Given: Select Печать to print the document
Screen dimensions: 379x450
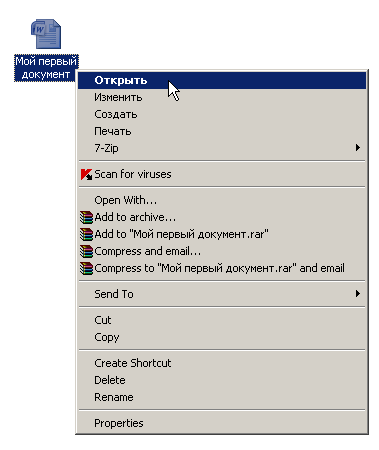Looking at the screenshot, I should coord(222,131).
